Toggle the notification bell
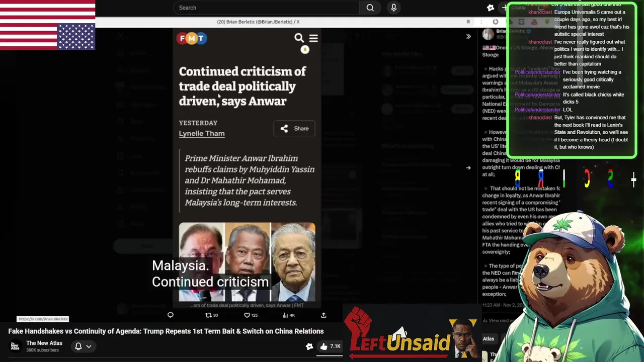Viewport: 644px width, 362px height. tap(78, 346)
